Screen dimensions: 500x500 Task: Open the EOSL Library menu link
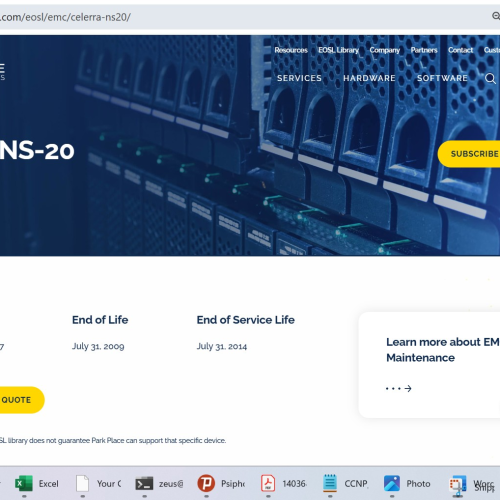pyautogui.click(x=338, y=50)
